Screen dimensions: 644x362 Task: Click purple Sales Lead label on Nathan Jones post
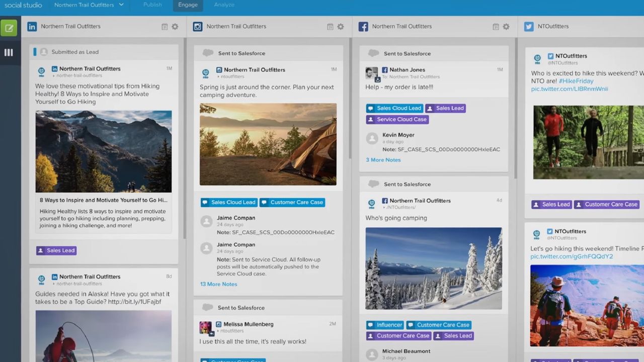[445, 108]
